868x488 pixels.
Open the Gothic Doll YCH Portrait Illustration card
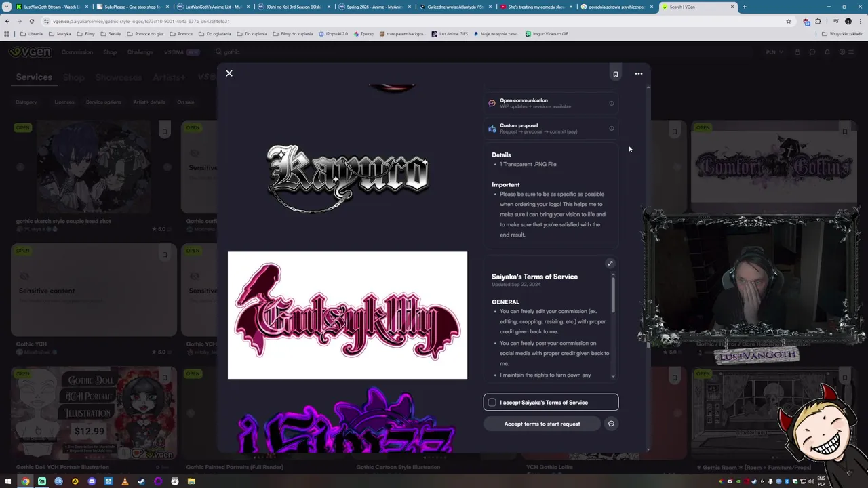[94, 413]
